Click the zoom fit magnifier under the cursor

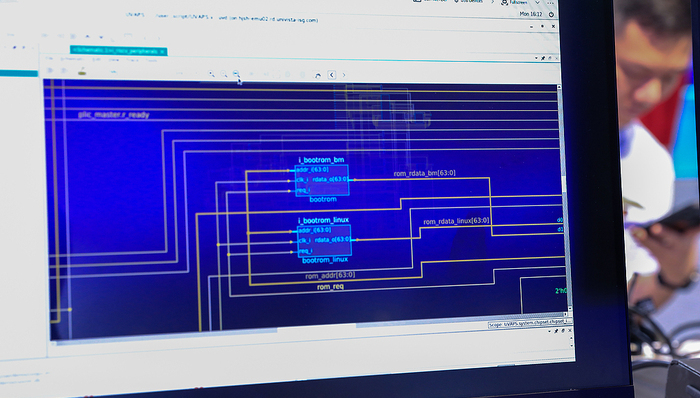tap(236, 74)
